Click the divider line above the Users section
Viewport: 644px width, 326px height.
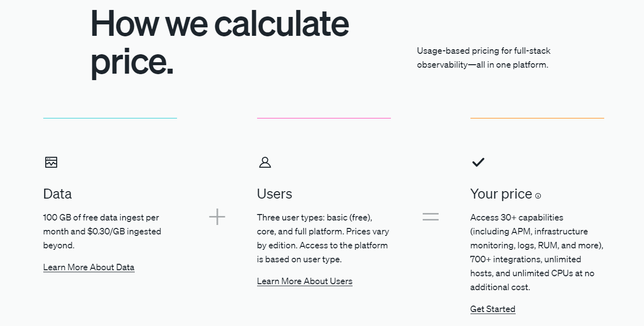(x=324, y=118)
